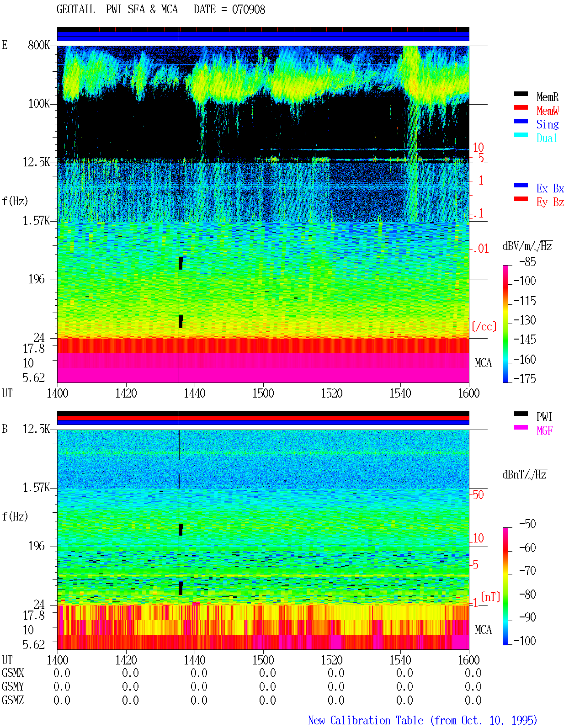This screenshot has width=585, height=728.
Task: Click the 'MCA' label beside the B panel
Action: click(483, 630)
